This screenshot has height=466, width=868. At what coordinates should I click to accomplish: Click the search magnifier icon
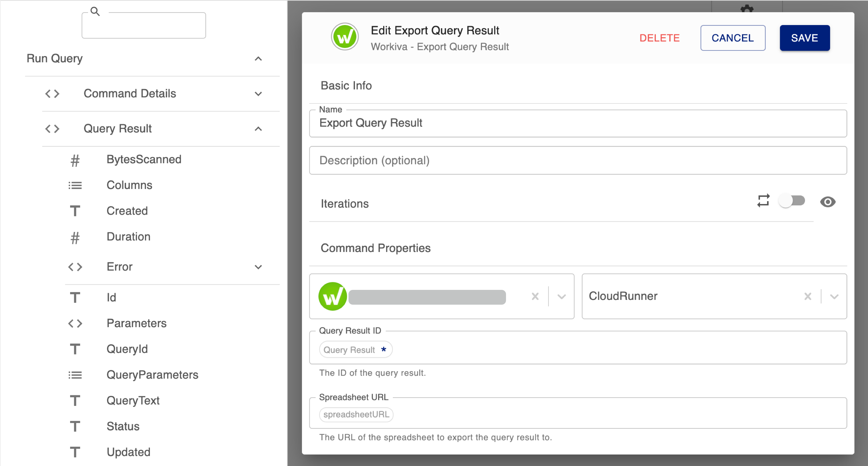coord(95,12)
